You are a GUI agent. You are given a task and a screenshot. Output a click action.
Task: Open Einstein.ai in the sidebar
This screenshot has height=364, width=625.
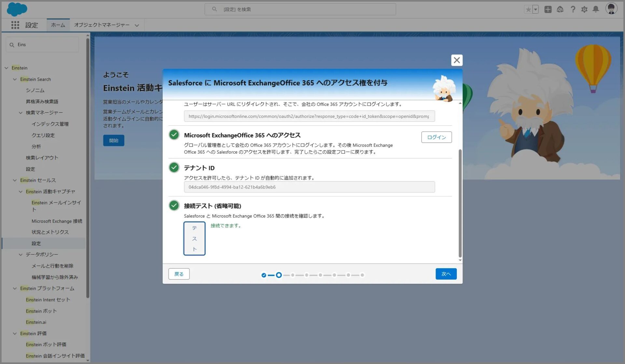coord(36,322)
